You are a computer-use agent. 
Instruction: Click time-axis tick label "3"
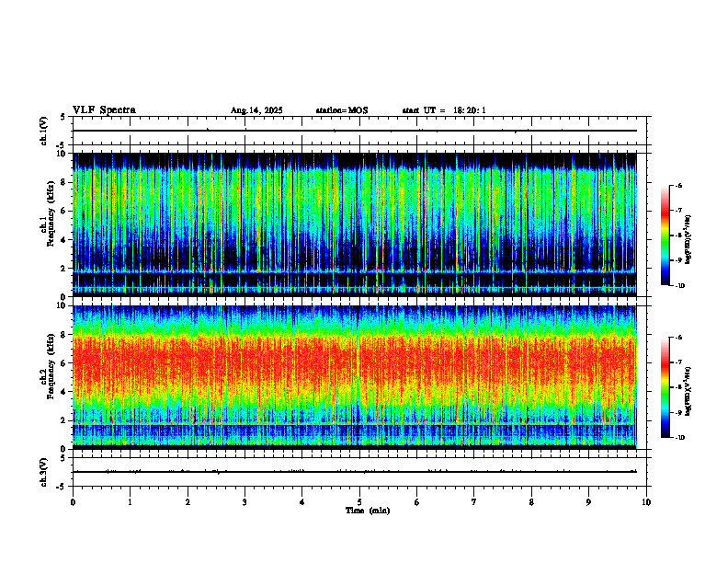[245, 502]
